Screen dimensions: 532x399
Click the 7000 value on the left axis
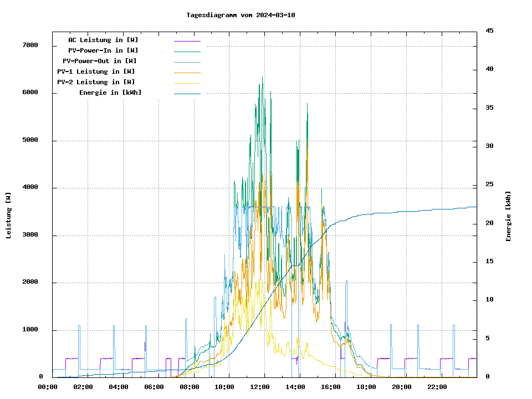tap(30, 45)
